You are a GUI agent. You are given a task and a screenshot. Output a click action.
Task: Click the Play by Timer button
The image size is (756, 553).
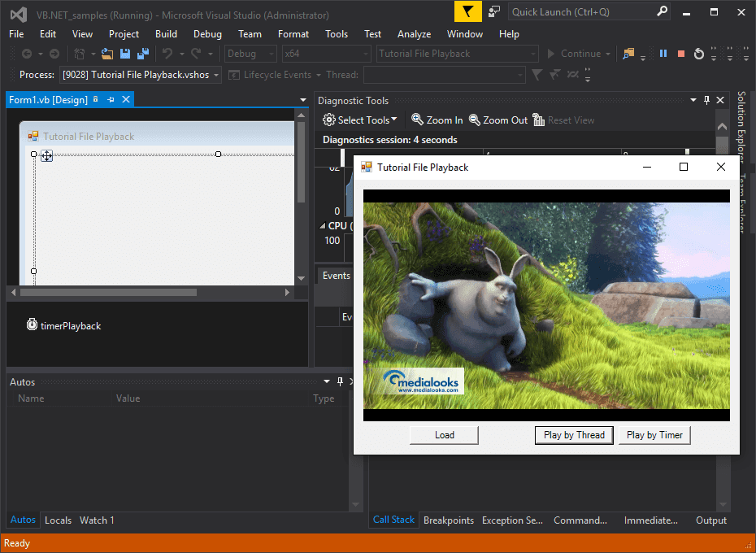tap(654, 435)
